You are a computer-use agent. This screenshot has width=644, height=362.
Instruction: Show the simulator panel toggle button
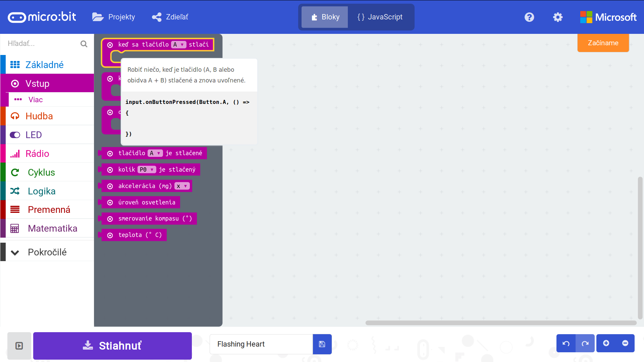19,346
